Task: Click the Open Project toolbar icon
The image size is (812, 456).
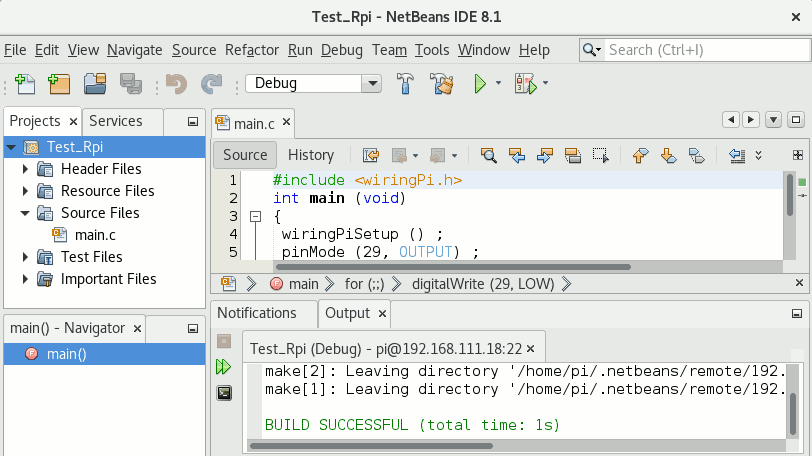Action: coord(95,83)
